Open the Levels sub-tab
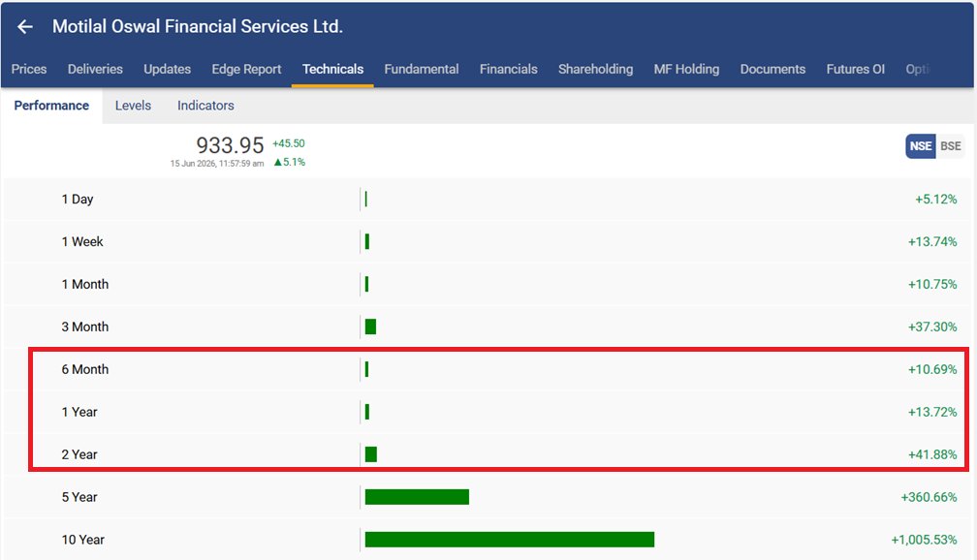 click(x=133, y=106)
